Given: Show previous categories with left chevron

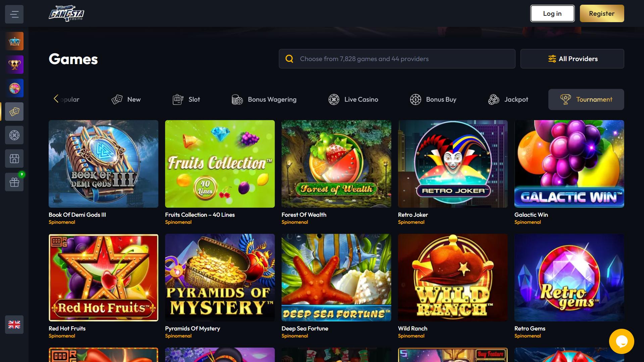Looking at the screenshot, I should click(x=56, y=99).
